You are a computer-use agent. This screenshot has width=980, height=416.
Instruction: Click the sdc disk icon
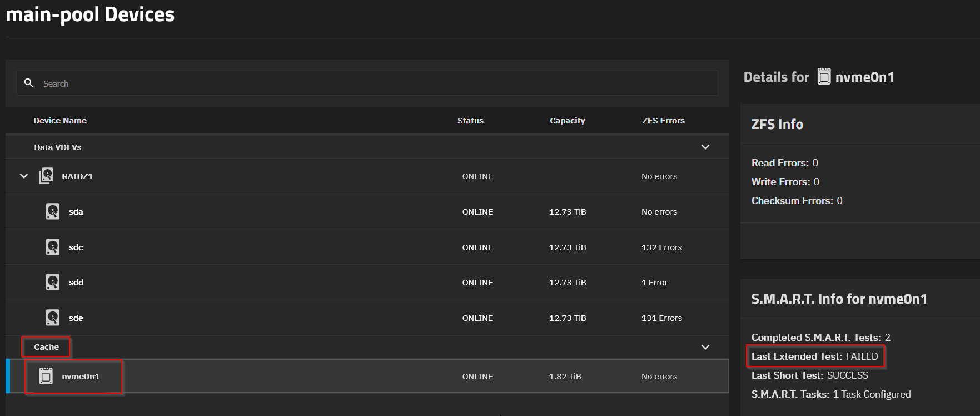pos(53,247)
